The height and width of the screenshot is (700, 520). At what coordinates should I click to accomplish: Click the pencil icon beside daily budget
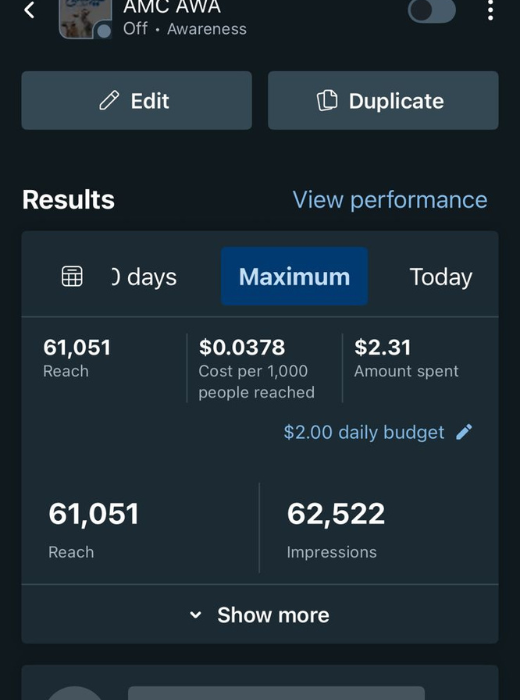pos(464,432)
